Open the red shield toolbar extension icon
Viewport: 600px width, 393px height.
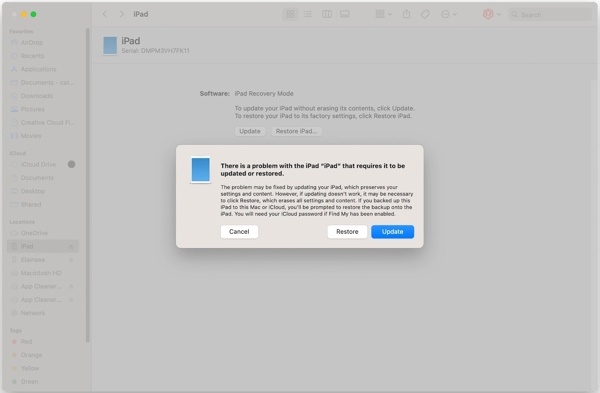pyautogui.click(x=488, y=14)
